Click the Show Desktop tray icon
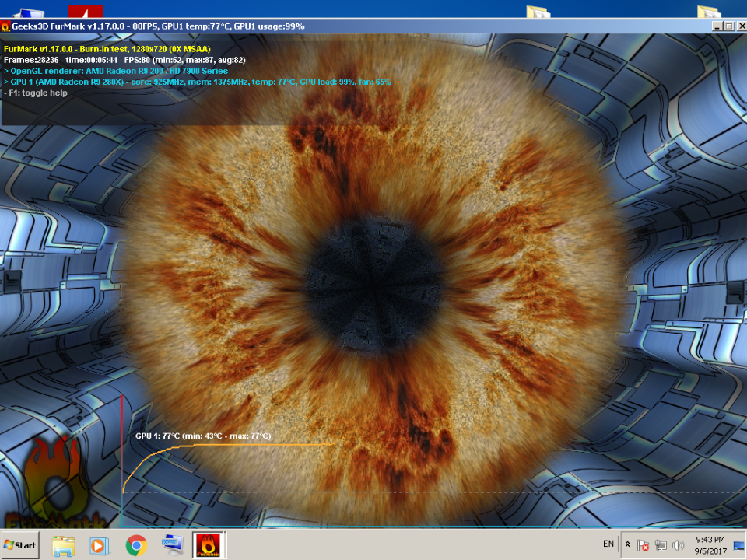 [x=739, y=546]
